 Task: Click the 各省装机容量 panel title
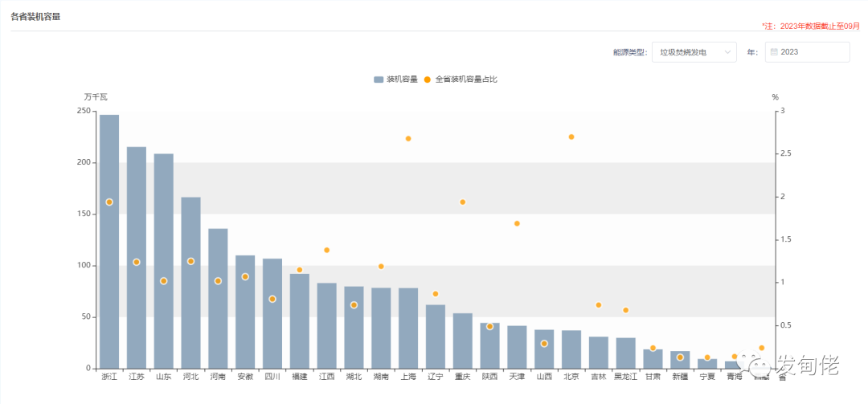pos(35,17)
